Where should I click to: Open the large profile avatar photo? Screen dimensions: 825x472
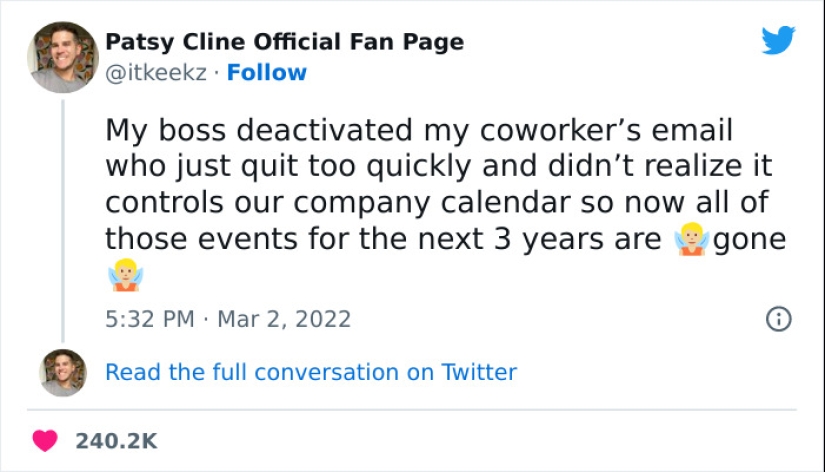coord(63,57)
